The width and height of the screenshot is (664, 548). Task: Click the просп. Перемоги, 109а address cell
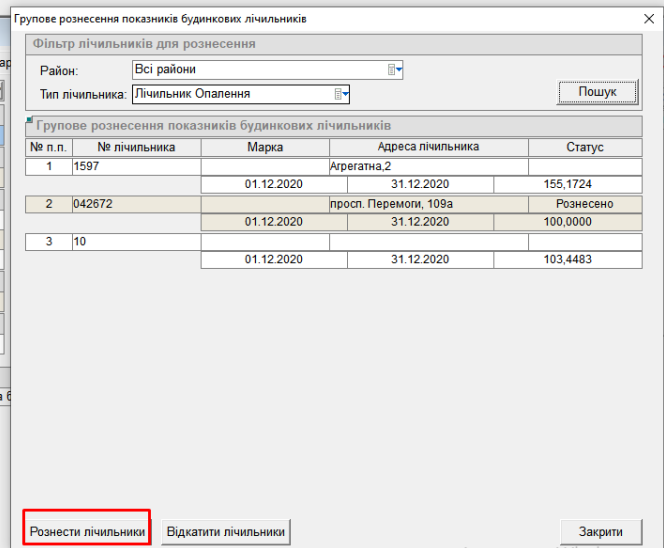(429, 204)
